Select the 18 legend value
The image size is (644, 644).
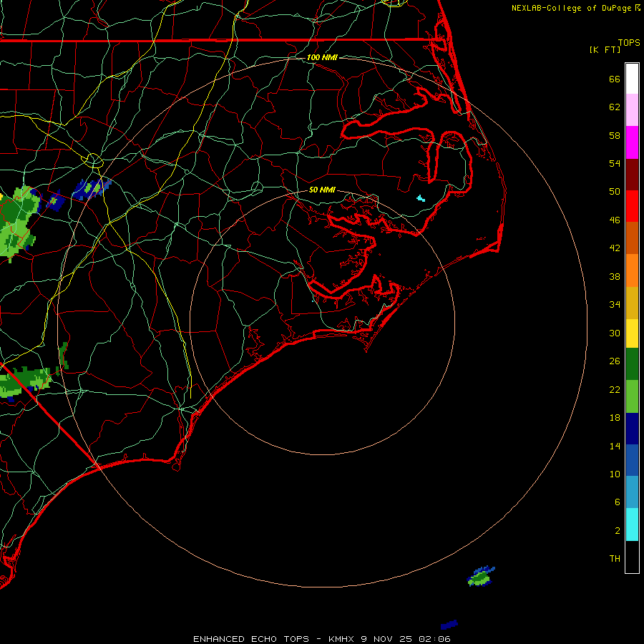615,418
